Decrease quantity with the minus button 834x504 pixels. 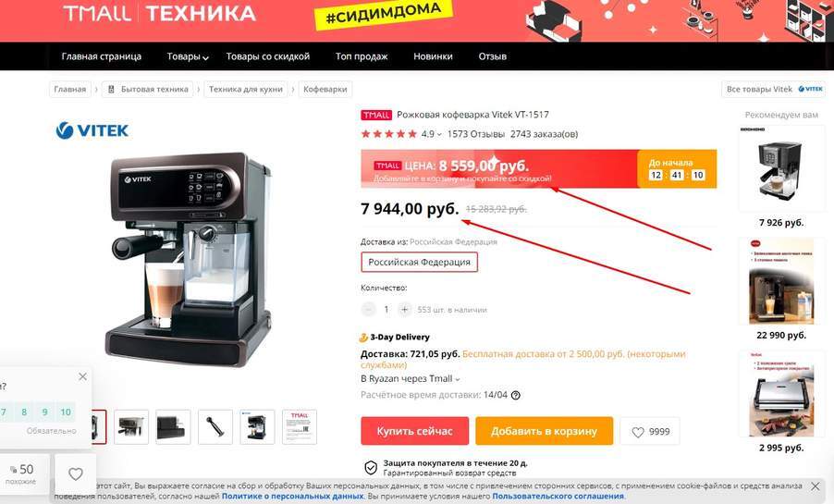coord(368,309)
